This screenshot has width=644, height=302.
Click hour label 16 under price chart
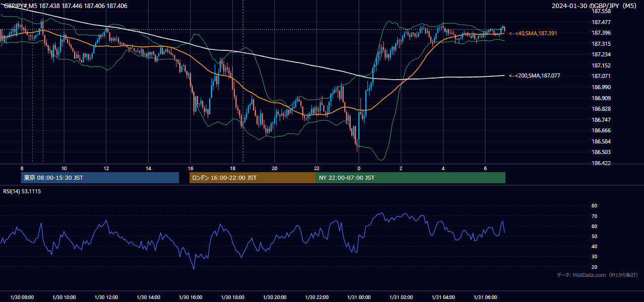point(190,168)
